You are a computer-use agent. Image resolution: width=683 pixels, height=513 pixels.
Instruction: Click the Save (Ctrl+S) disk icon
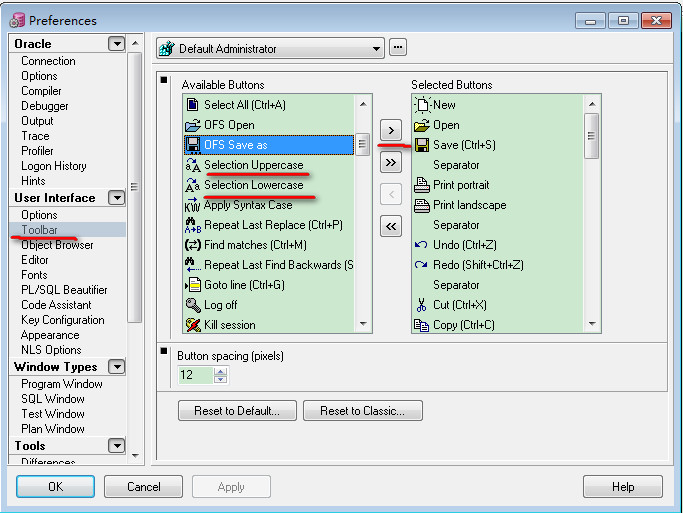422,145
